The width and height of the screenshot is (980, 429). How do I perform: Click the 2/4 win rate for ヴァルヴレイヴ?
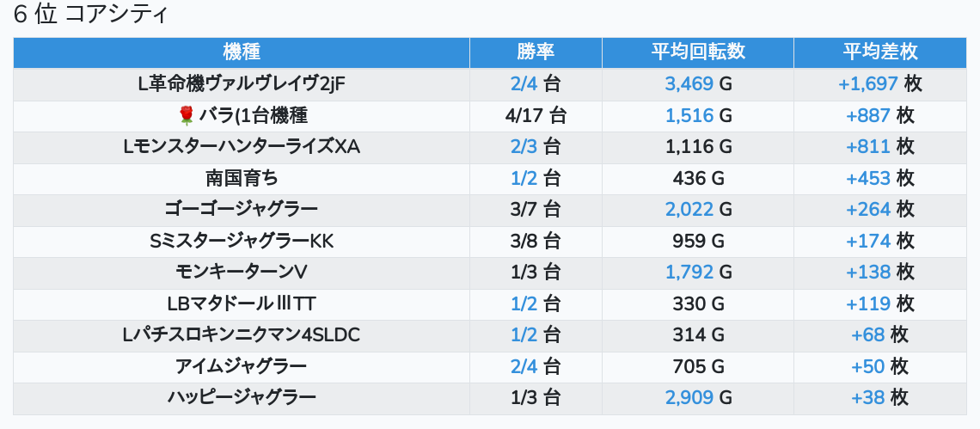tap(523, 83)
